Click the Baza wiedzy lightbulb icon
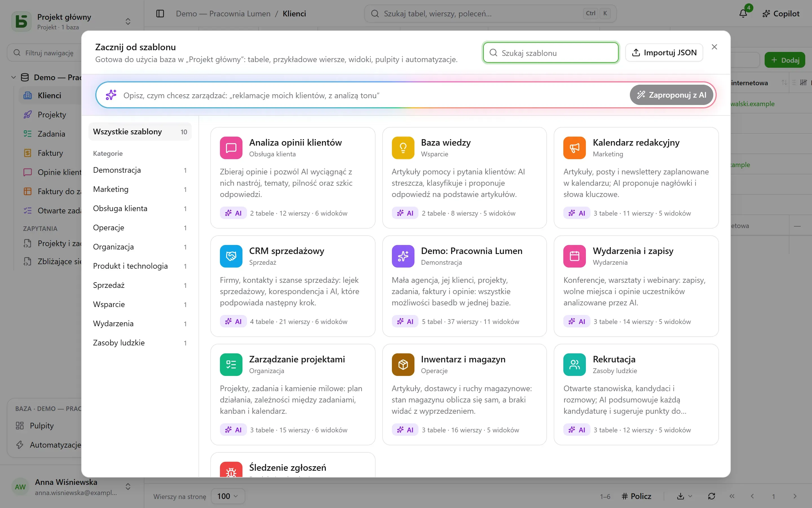The image size is (812, 508). pyautogui.click(x=403, y=148)
